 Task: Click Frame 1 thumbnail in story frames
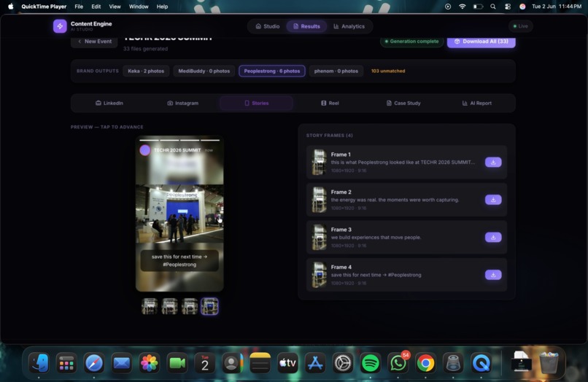319,163
